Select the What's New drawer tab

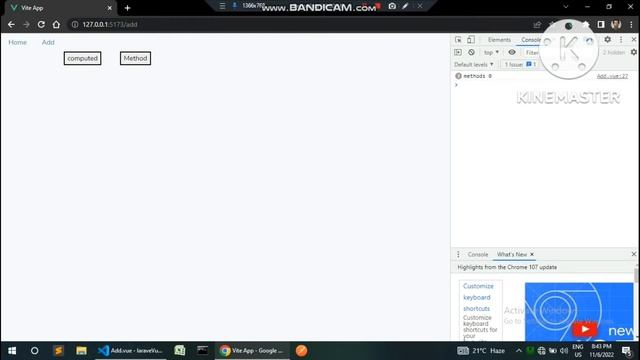(x=511, y=254)
